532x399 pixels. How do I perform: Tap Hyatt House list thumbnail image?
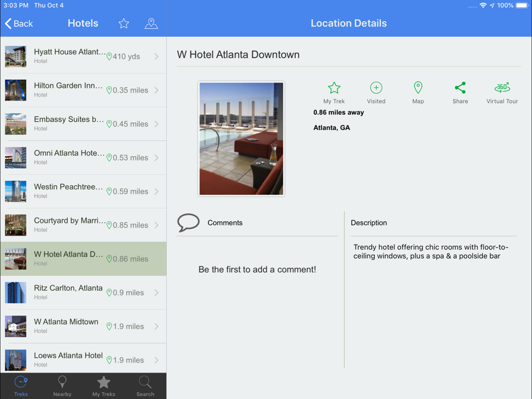click(x=15, y=56)
